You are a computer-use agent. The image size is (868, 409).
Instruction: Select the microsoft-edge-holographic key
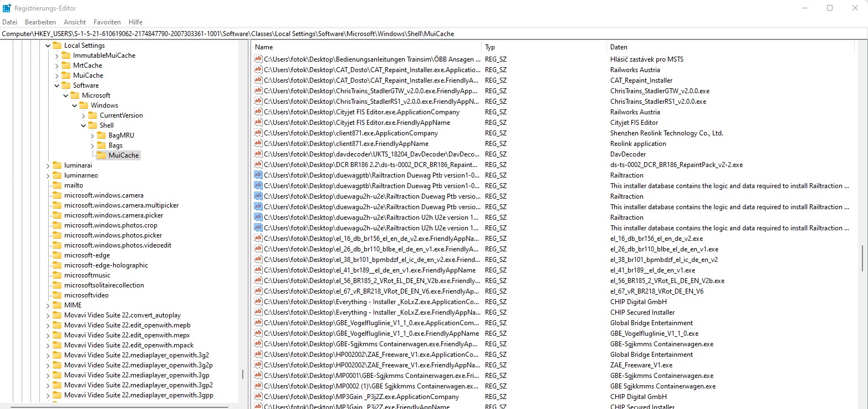pos(106,265)
